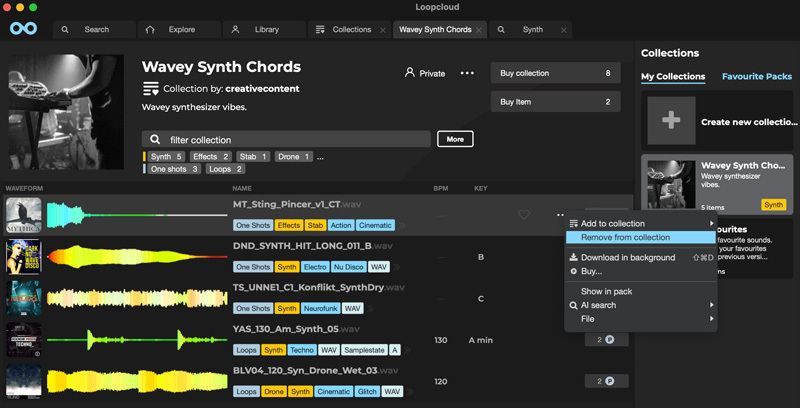Select Remove from collection
Viewport: 800px width, 408px height.
pyautogui.click(x=625, y=238)
